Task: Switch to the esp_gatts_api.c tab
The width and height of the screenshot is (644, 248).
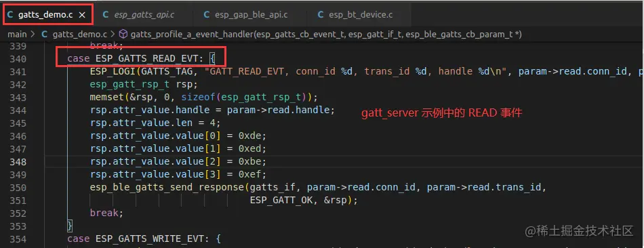Action: tap(139, 15)
